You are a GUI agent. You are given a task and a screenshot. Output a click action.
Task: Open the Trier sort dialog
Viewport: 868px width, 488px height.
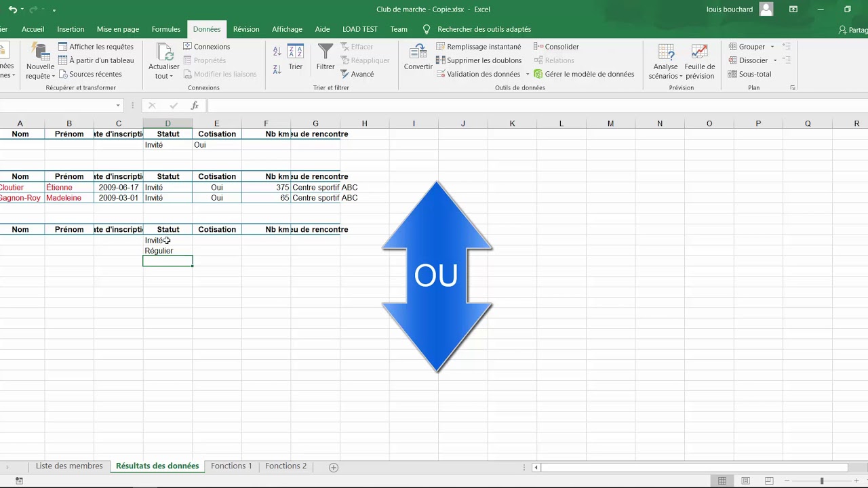coord(296,57)
